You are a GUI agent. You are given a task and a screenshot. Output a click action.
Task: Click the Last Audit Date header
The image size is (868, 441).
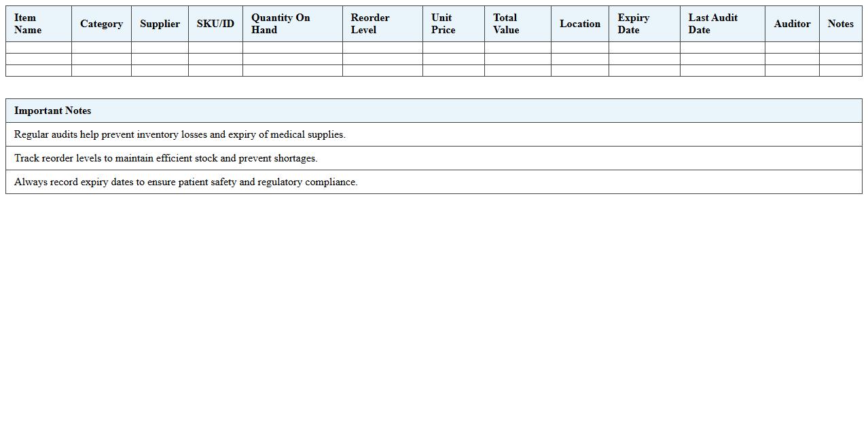713,24
